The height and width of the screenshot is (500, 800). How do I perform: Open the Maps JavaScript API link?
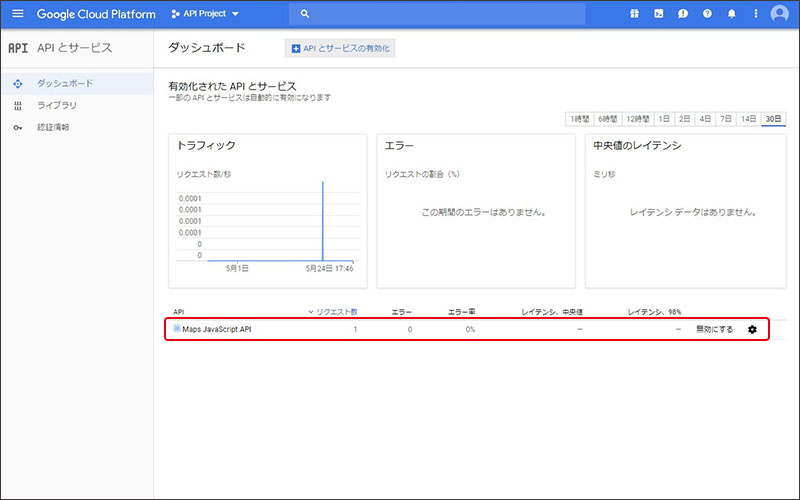point(217,329)
